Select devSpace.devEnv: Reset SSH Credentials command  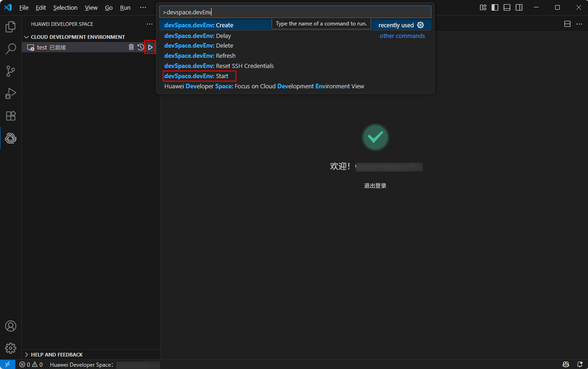[295, 66]
